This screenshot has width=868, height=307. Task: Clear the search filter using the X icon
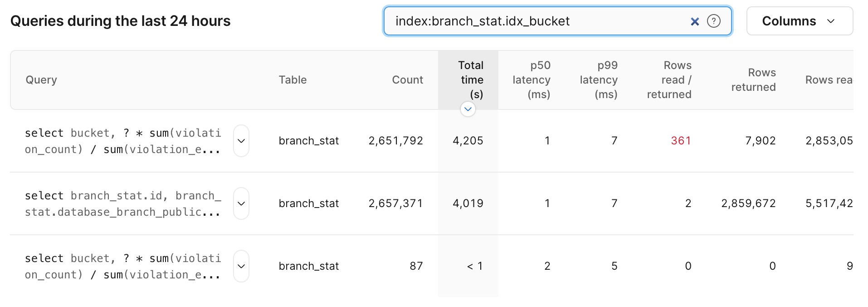pos(695,21)
